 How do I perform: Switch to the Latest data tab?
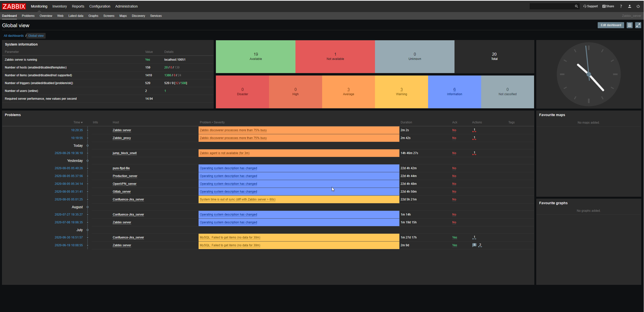[x=76, y=16]
